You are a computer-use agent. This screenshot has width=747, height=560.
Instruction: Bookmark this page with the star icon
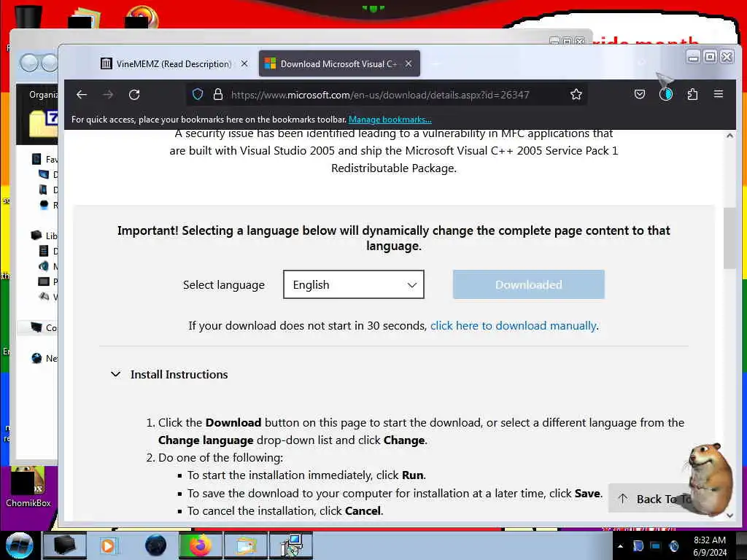(576, 94)
